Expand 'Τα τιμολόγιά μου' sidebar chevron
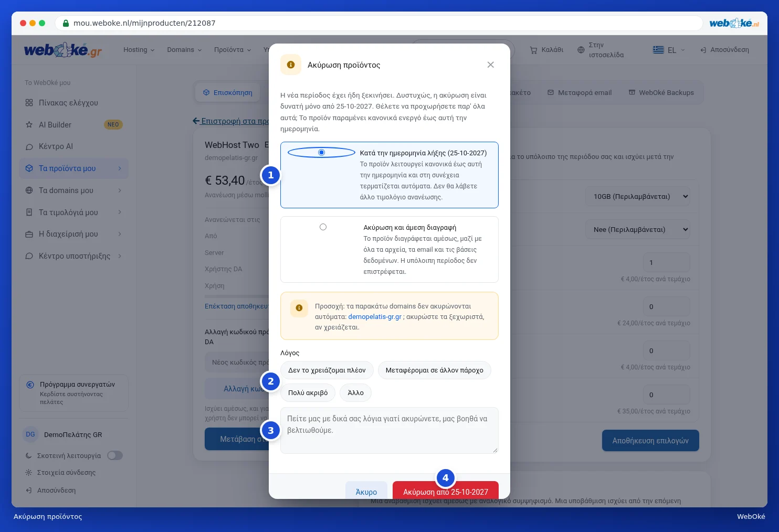Viewport: 779px width, 532px height. click(120, 212)
